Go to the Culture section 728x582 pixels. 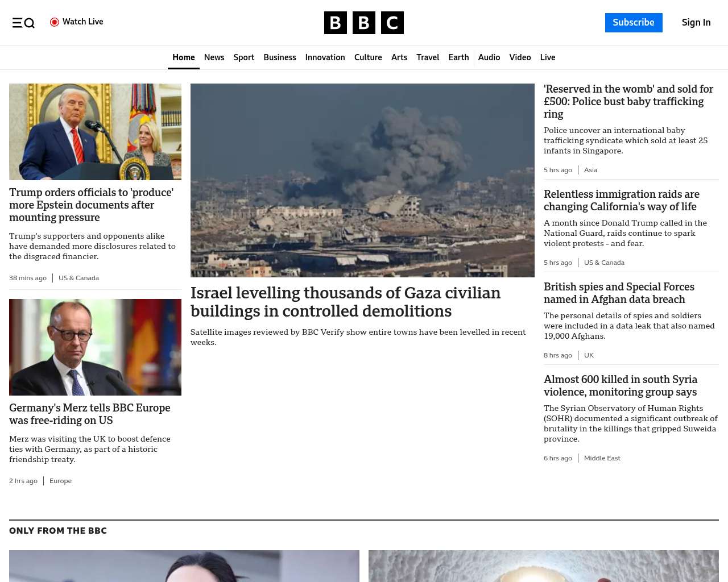(368, 57)
